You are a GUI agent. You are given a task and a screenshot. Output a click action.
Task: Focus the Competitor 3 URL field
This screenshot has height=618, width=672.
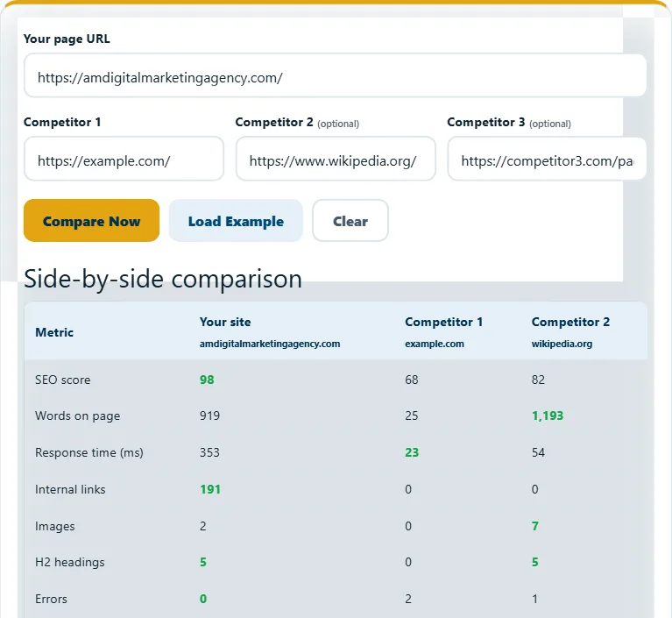(547, 159)
